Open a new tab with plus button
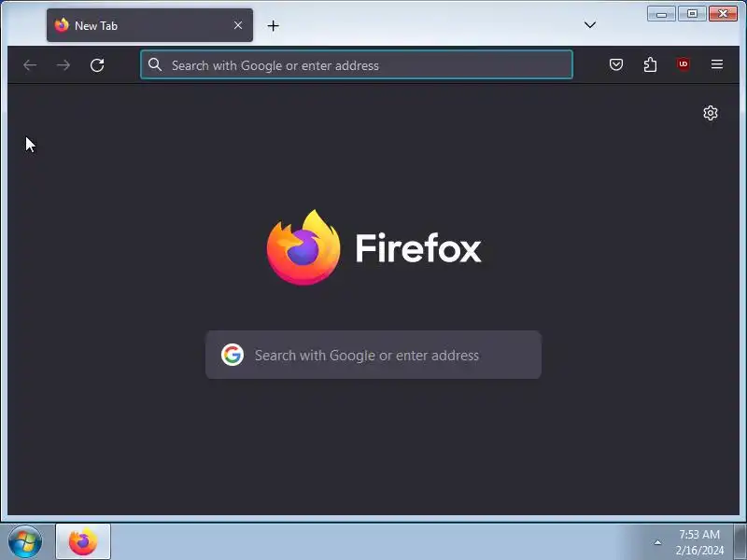 pos(273,26)
